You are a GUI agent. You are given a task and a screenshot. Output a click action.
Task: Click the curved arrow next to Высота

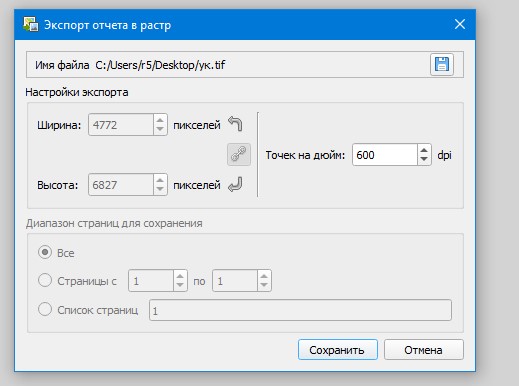click(235, 185)
